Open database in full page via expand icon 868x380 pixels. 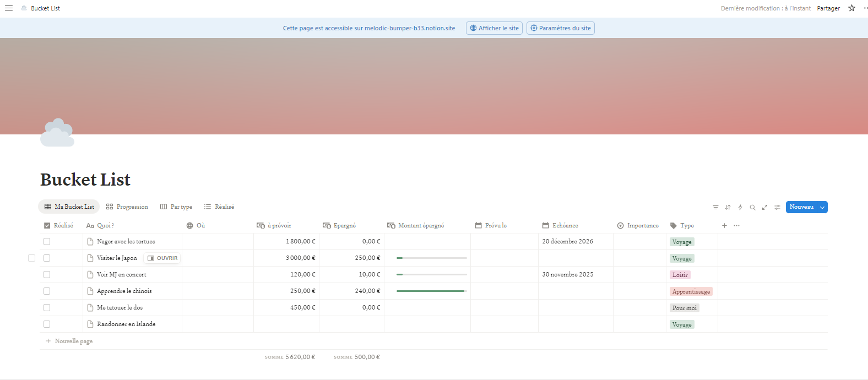tap(764, 207)
